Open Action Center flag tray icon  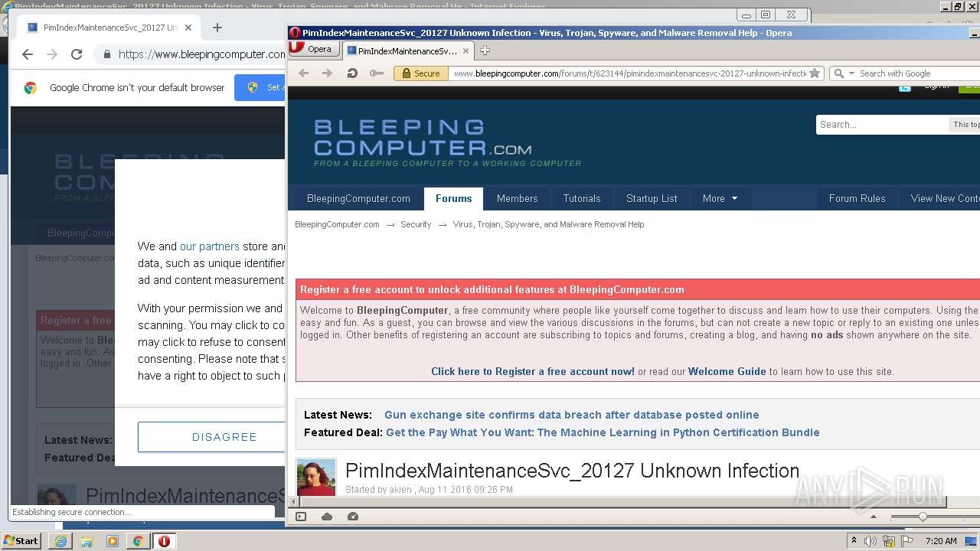click(x=907, y=541)
